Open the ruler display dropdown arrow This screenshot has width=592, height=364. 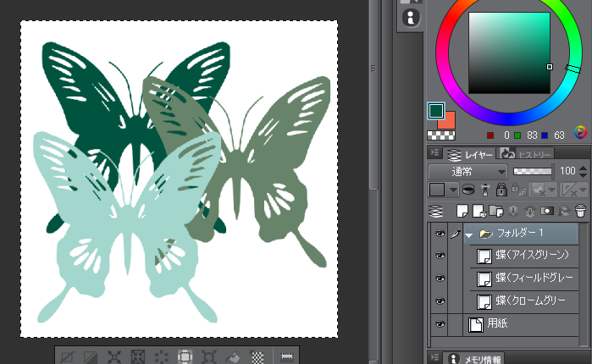click(584, 190)
